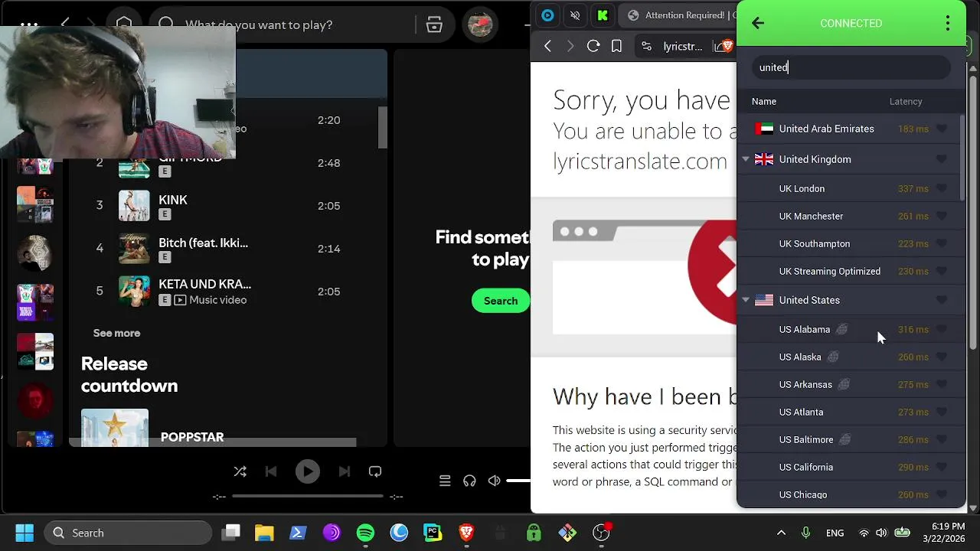Go back using the VPN panel arrow
The width and height of the screenshot is (980, 551).
coord(758,23)
